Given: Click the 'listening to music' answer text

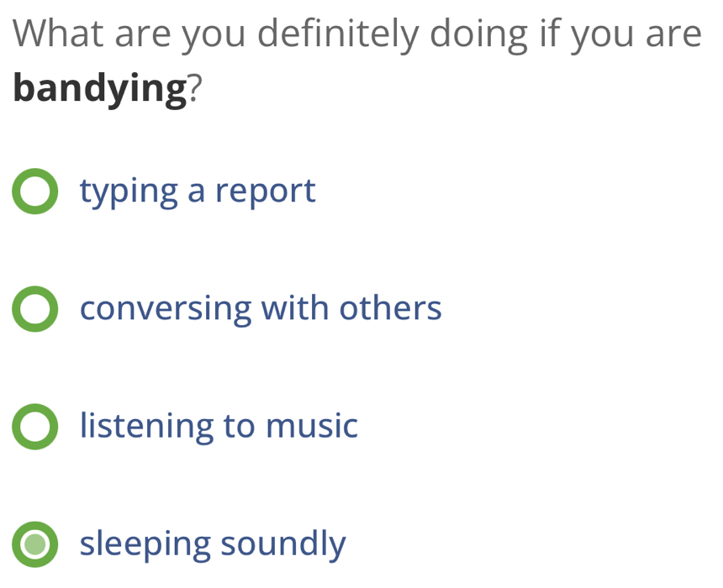Looking at the screenshot, I should (x=218, y=427).
